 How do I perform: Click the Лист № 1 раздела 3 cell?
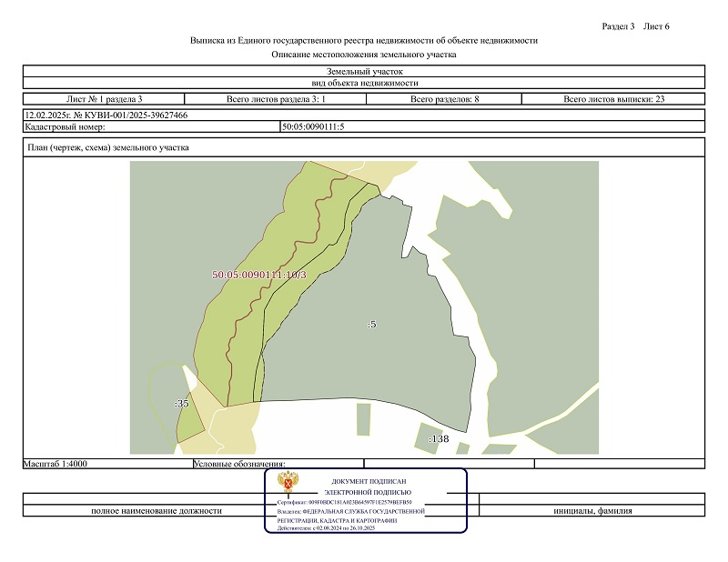pos(105,98)
